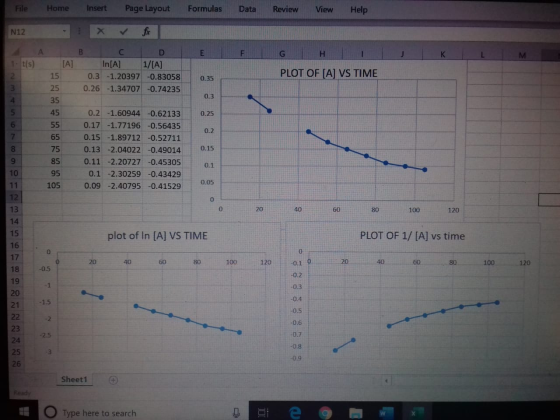This screenshot has height=420, width=560.
Task: Select all cells via corner triangle
Action: (14, 52)
